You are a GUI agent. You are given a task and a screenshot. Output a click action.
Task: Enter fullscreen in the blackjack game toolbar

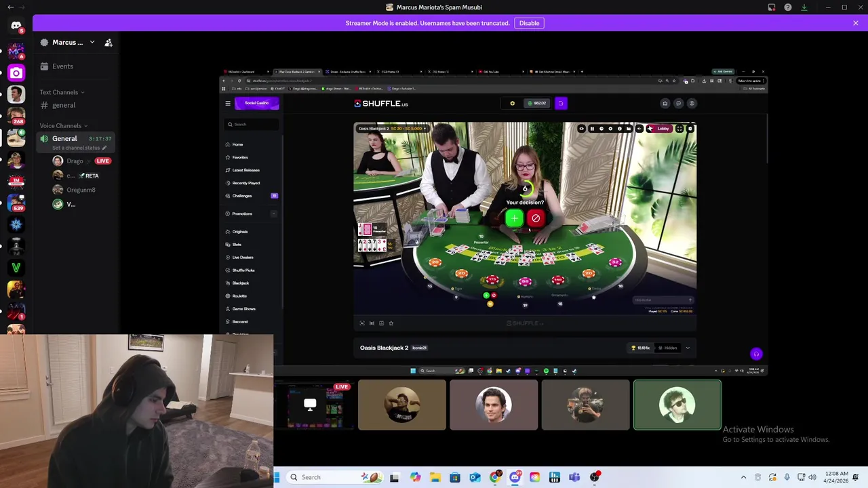pos(679,128)
